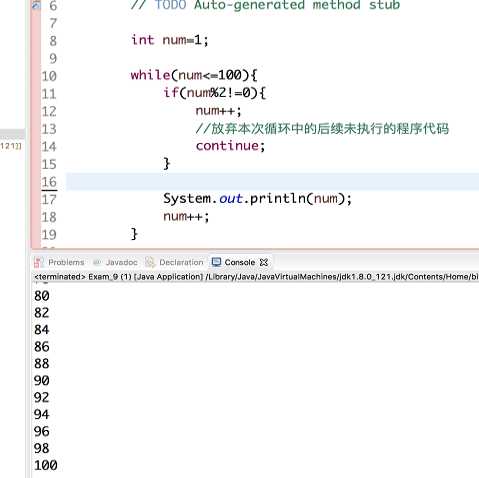The image size is (479, 478).
Task: Click the TODO task marker at line 6
Action: tap(36, 5)
